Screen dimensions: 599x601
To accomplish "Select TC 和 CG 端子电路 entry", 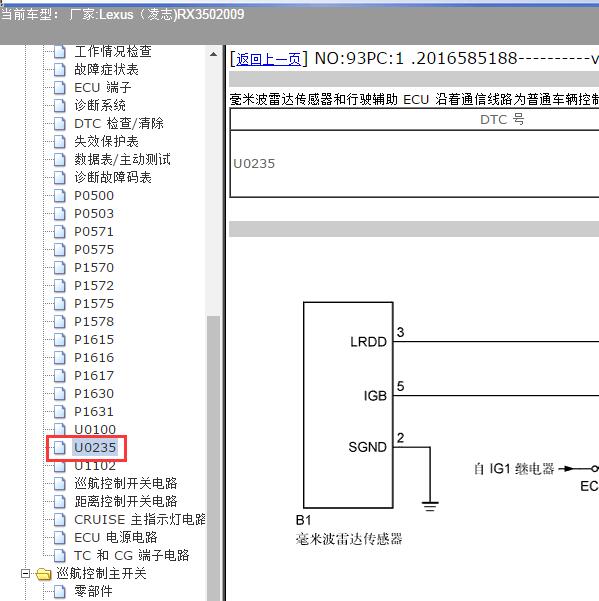I will pyautogui.click(x=132, y=556).
